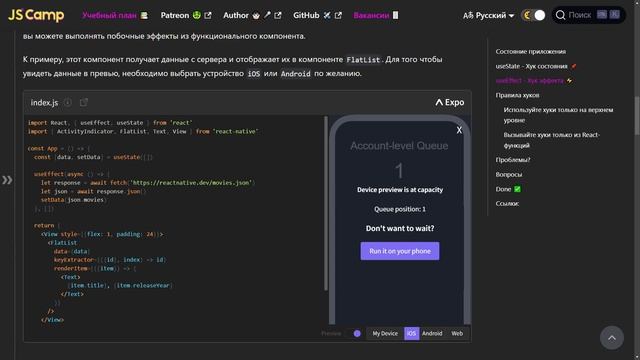Click the index.js file name
The height and width of the screenshot is (360, 640).
coord(44,102)
